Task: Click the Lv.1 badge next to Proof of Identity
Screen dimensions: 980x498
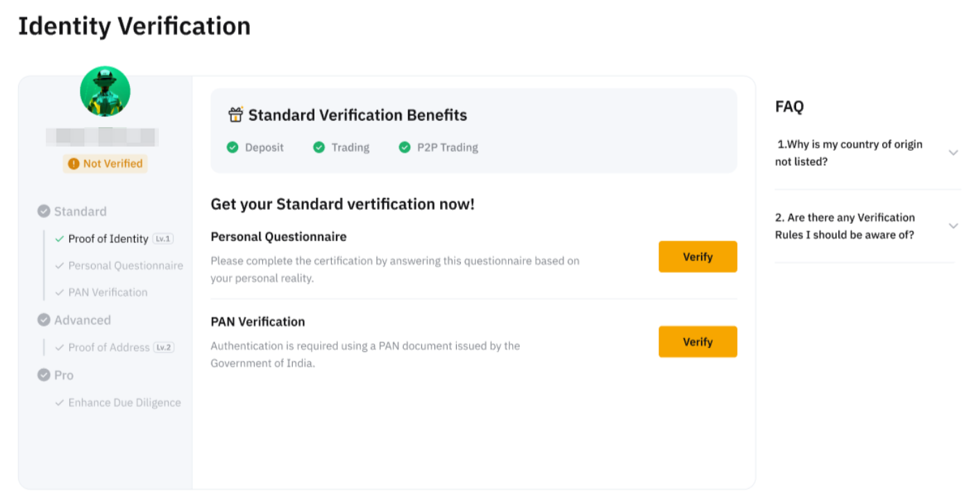Action: coord(163,238)
